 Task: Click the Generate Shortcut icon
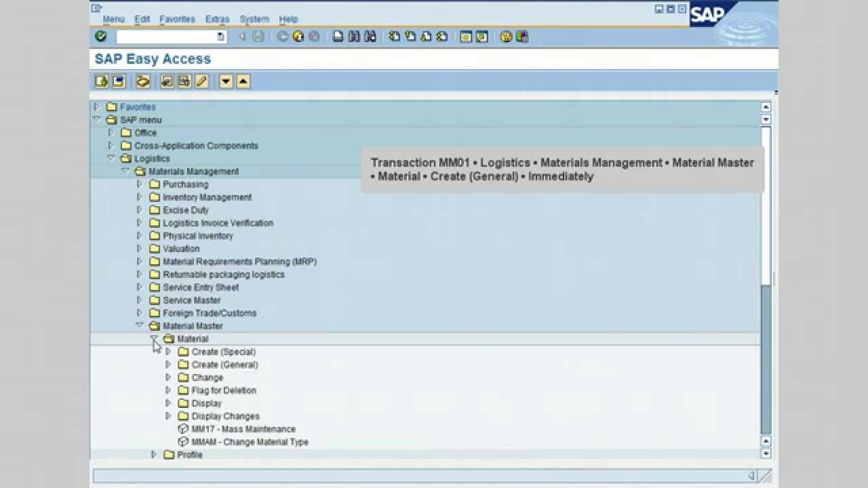click(x=482, y=37)
